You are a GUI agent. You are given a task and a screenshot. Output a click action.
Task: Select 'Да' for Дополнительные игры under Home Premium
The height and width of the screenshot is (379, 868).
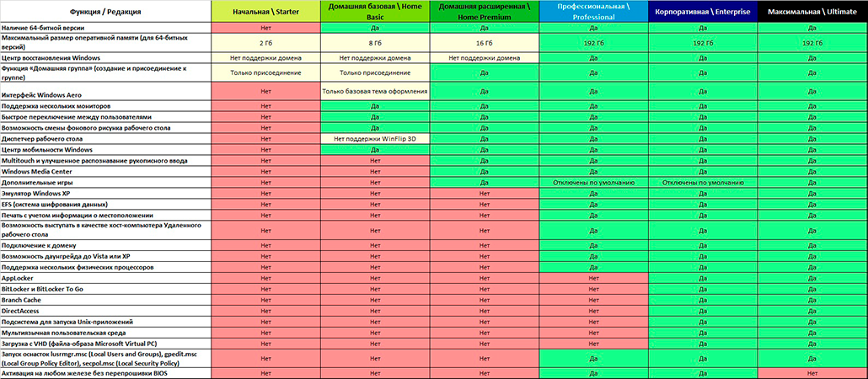[x=484, y=183]
